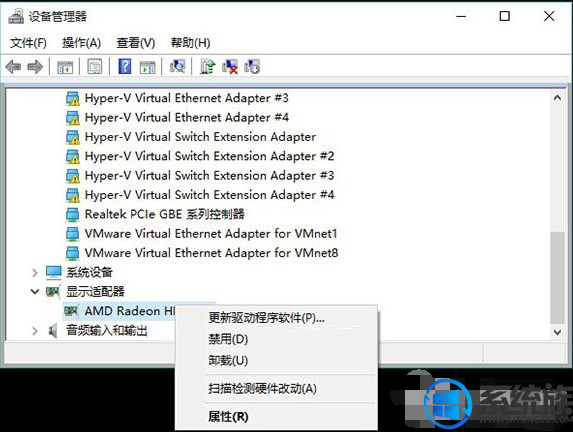Screen dimensions: 573x432
Task: Select Hyper-V Virtual Switch Extension Adapter #2
Action: (209, 156)
